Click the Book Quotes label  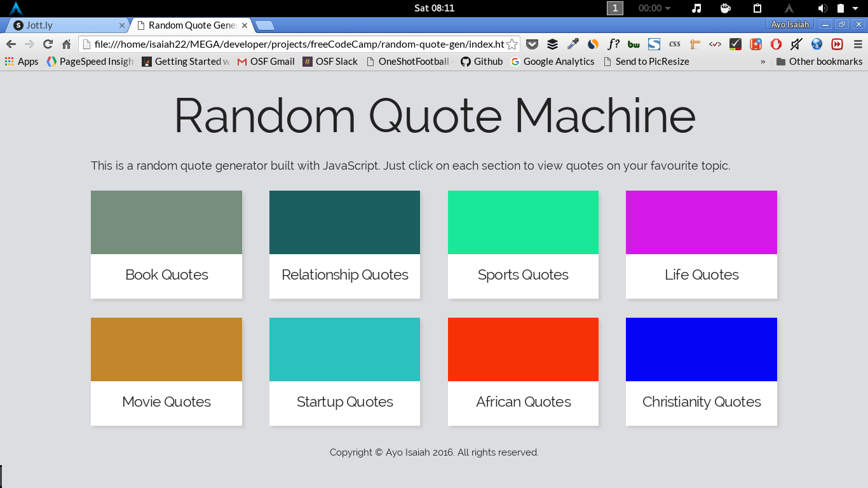pos(166,275)
